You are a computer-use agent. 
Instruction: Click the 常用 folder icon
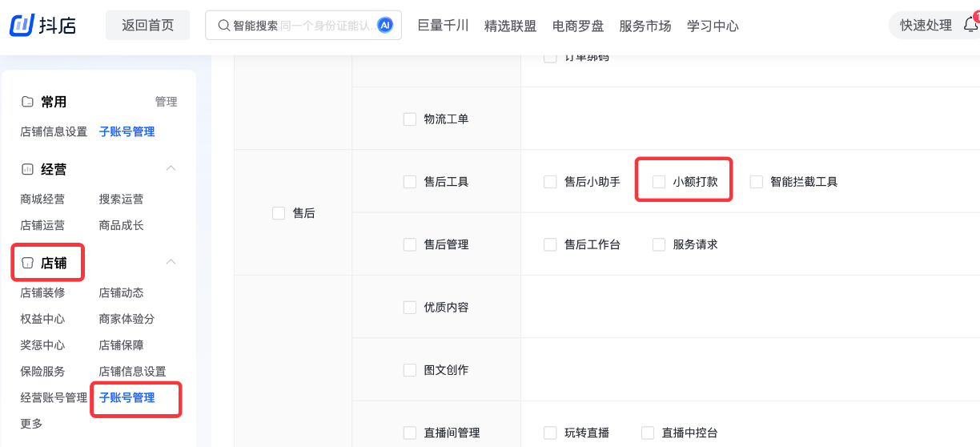[x=27, y=102]
